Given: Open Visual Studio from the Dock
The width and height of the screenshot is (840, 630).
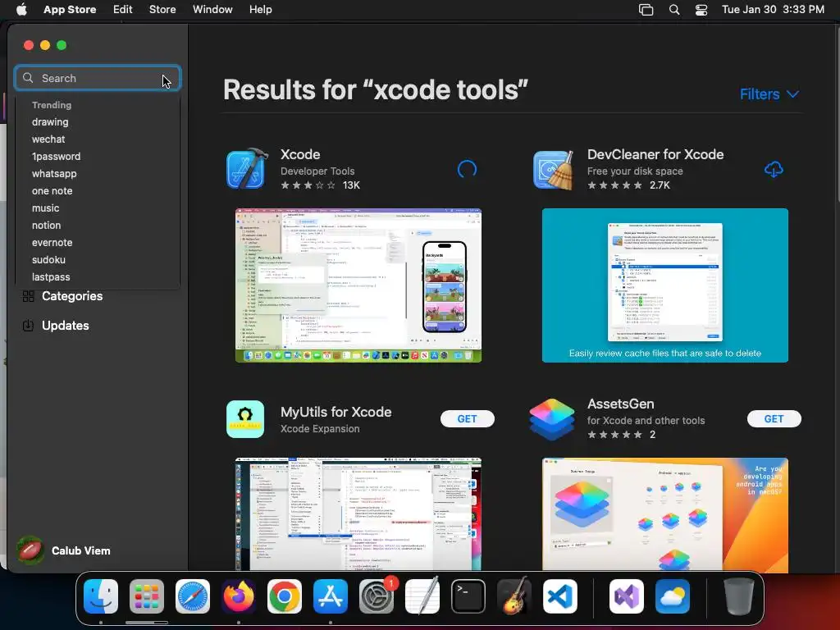Looking at the screenshot, I should (x=626, y=596).
